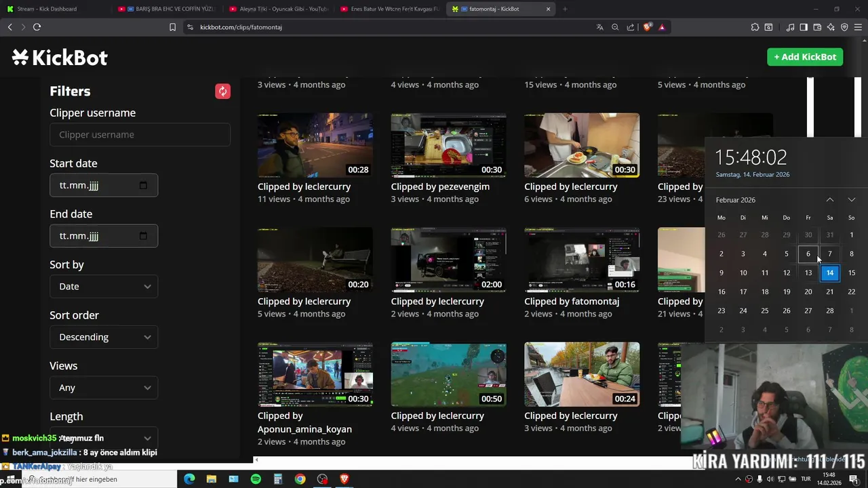Open the 00:28 night street clip thumbnail
Viewport: 868px width, 488px height.
(x=315, y=145)
